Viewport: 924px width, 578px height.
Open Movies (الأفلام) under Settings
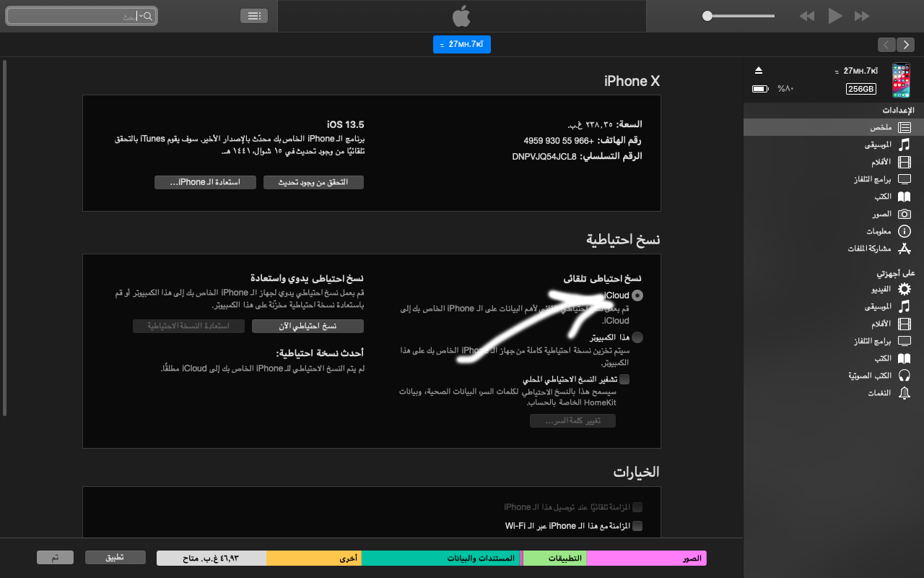834,162
